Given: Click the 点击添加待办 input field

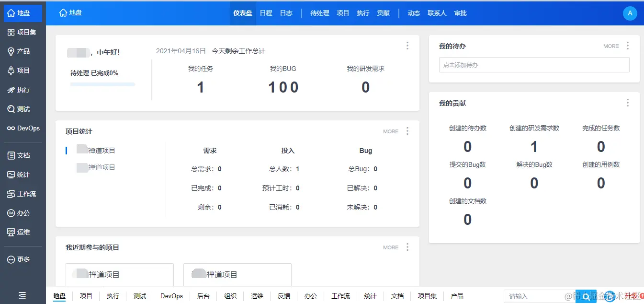Looking at the screenshot, I should point(534,65).
